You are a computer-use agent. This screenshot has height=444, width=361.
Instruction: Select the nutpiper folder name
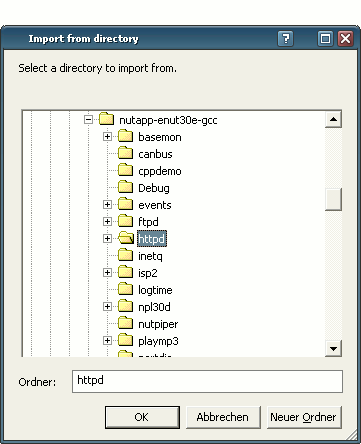point(158,324)
